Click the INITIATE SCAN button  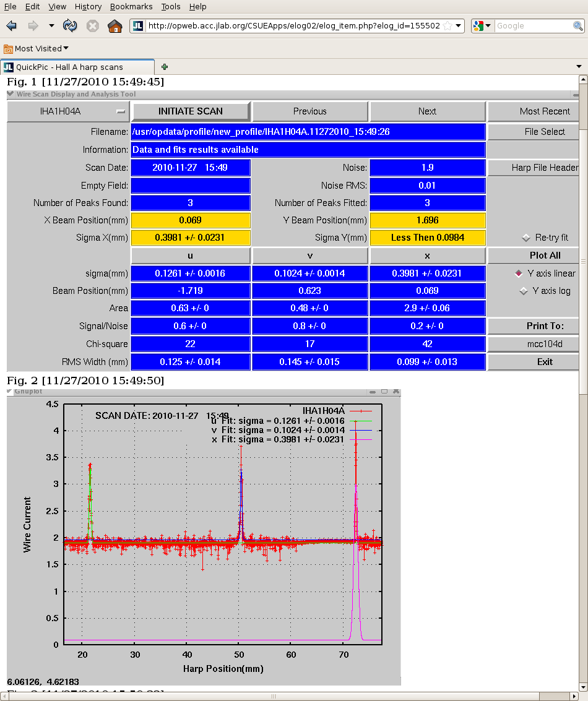coord(191,111)
